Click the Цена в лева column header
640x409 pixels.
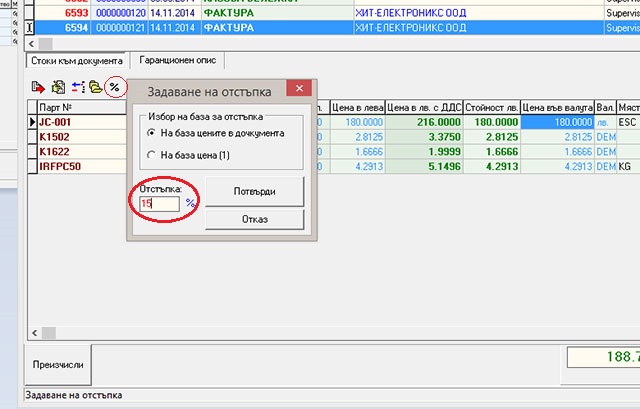click(357, 107)
